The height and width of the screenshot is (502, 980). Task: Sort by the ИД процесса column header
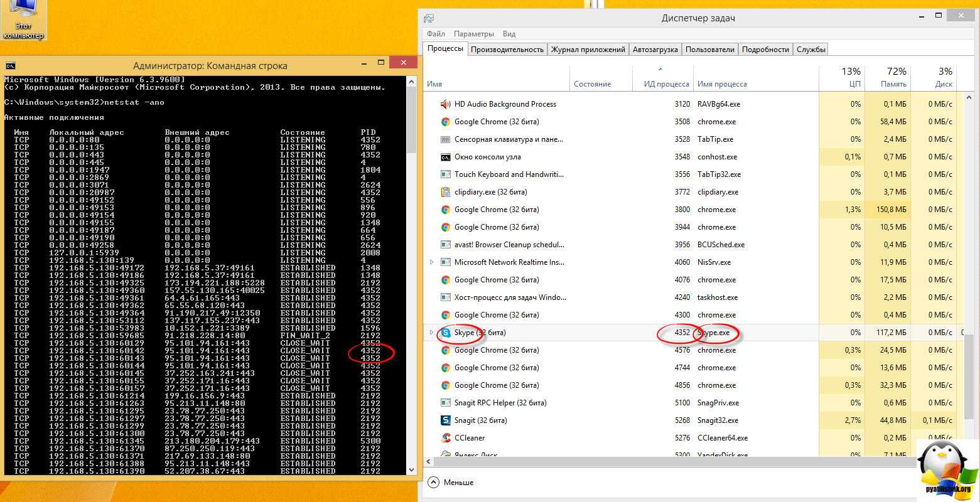click(666, 83)
